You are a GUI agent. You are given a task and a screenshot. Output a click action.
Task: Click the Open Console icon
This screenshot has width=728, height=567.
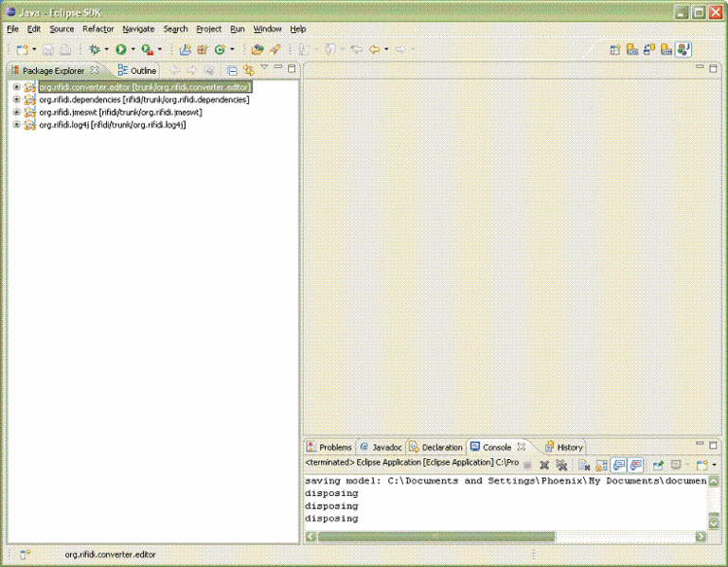click(702, 465)
